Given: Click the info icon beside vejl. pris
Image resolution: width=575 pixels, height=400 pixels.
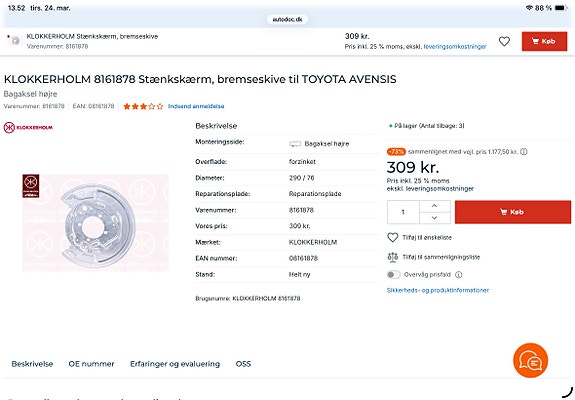Looking at the screenshot, I should [524, 151].
